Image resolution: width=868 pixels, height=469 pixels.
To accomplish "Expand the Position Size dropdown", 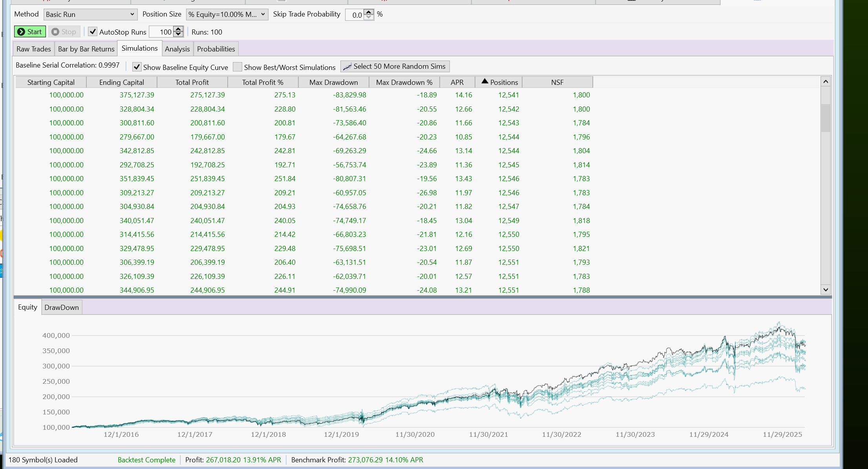I will (x=227, y=15).
